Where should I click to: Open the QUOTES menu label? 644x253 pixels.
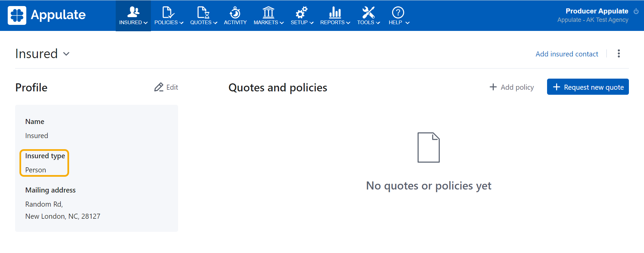(201, 23)
